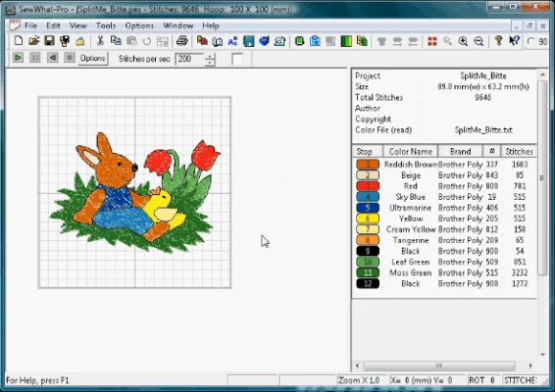Click 'SplitMe_Bitte.txt' color file value
The image size is (555, 392).
[483, 129]
